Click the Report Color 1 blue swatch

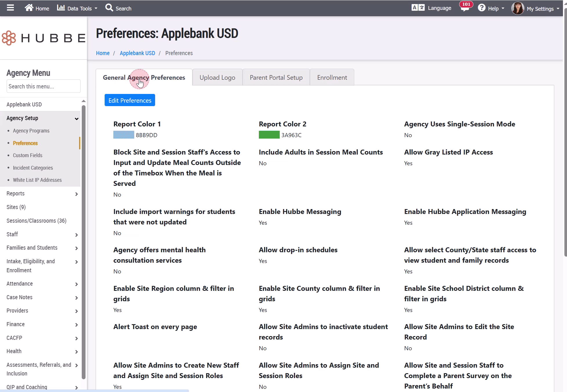123,135
